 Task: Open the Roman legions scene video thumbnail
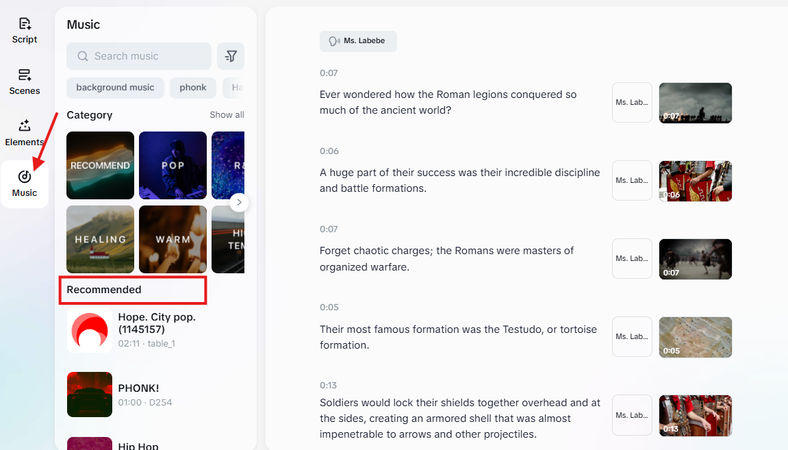pos(695,103)
